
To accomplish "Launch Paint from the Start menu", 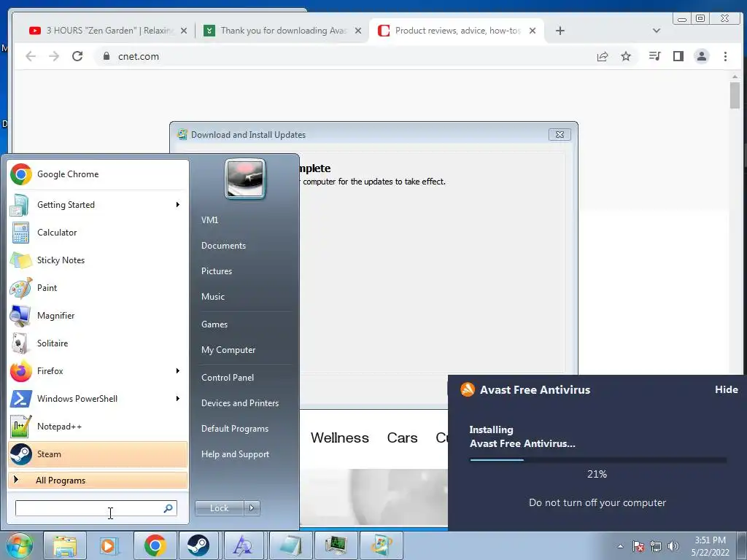I will pos(98,287).
